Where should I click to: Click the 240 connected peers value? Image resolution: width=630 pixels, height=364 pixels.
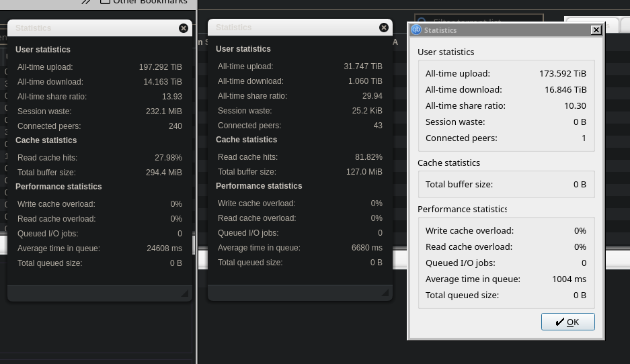[175, 126]
